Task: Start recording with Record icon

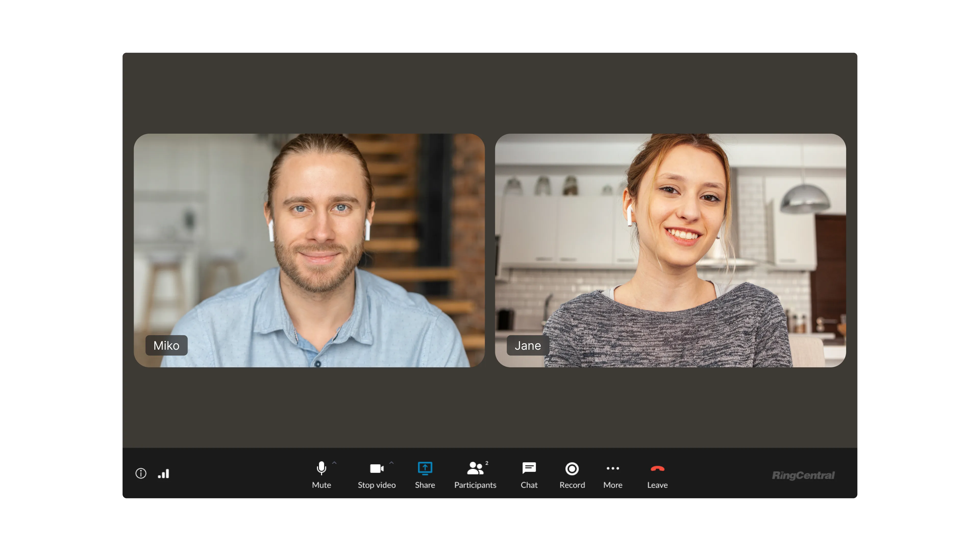Action: tap(572, 469)
